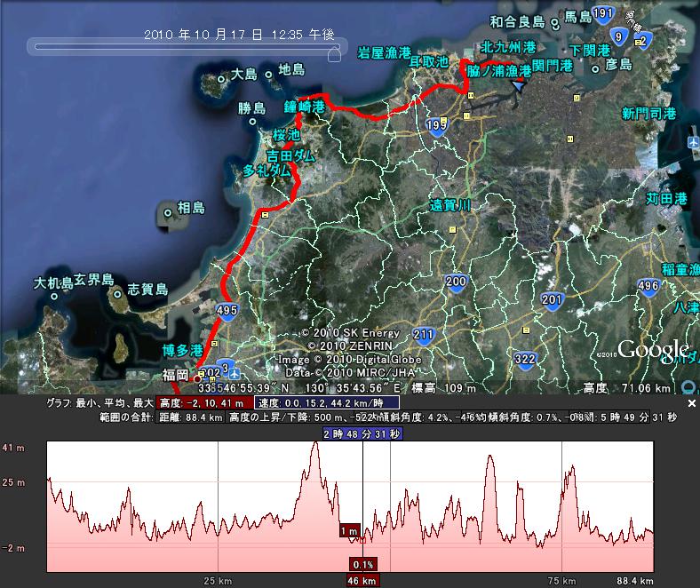The width and height of the screenshot is (700, 588).
Task: Click route 200 highway shield icon
Action: point(456,282)
